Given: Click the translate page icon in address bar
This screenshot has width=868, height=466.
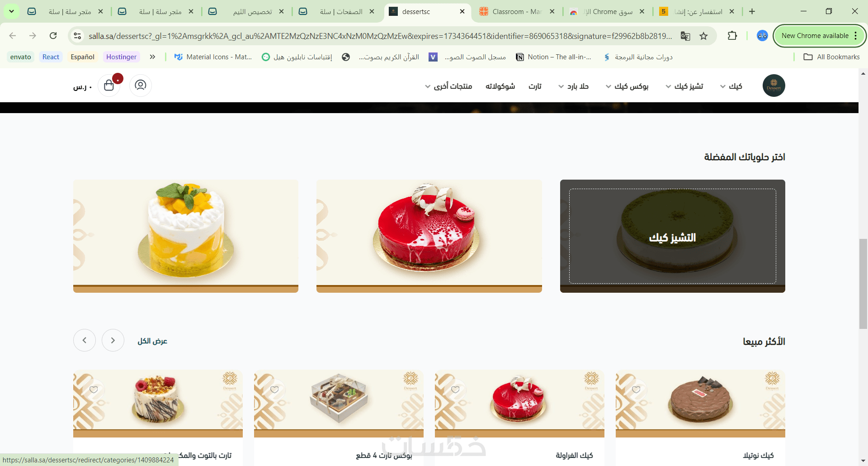Looking at the screenshot, I should (685, 36).
